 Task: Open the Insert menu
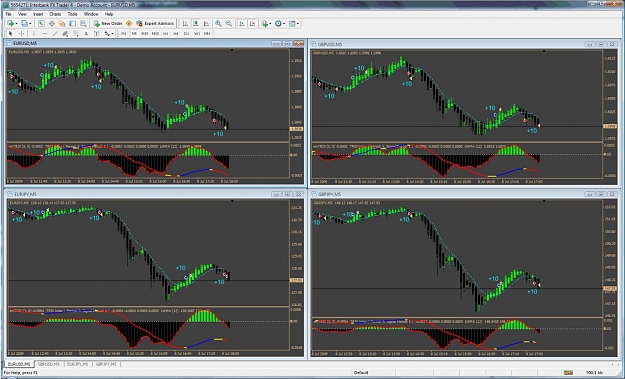click(x=38, y=14)
